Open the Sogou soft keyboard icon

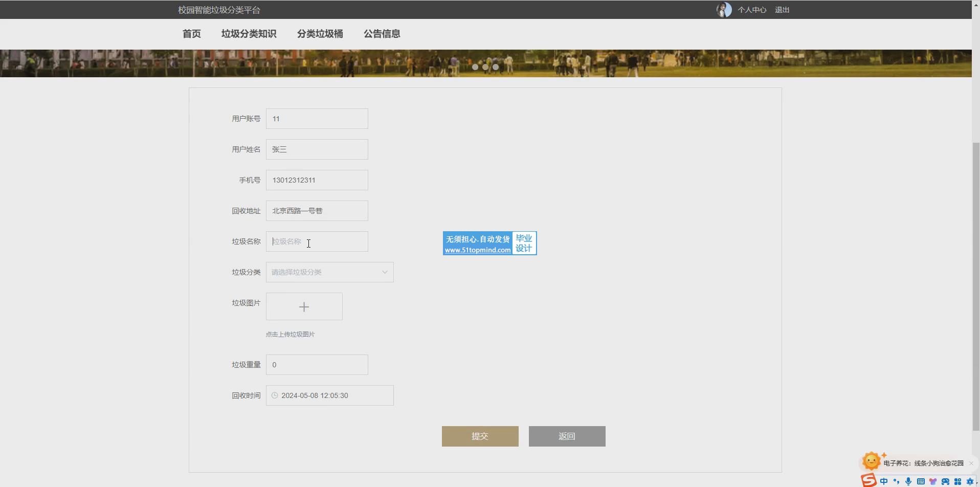pos(921,481)
